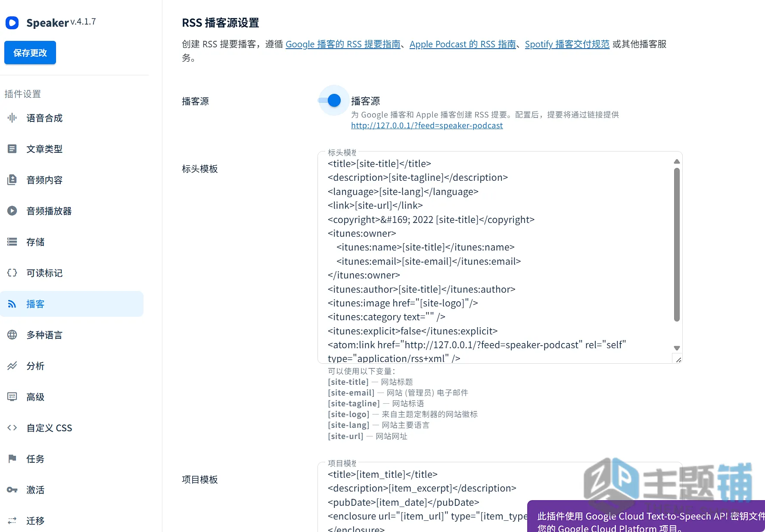The width and height of the screenshot is (765, 532).
Task: Select the active 播客 tab
Action: pyautogui.click(x=72, y=304)
